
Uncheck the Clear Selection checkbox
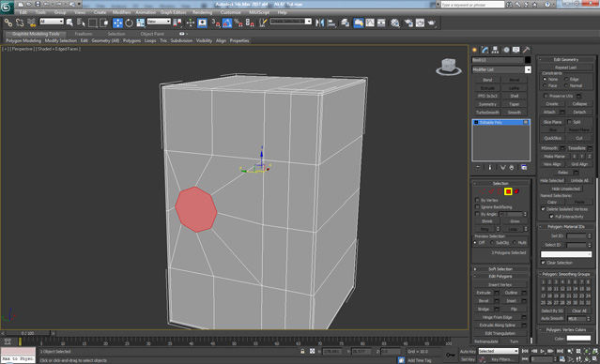543,263
